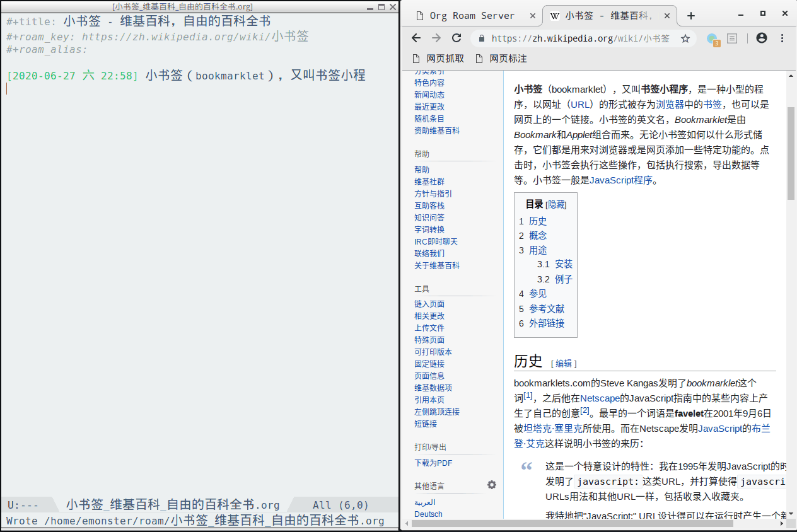Open the 网页抓取 bookmarklet
Screen dimensions: 797x532
pyautogui.click(x=438, y=59)
